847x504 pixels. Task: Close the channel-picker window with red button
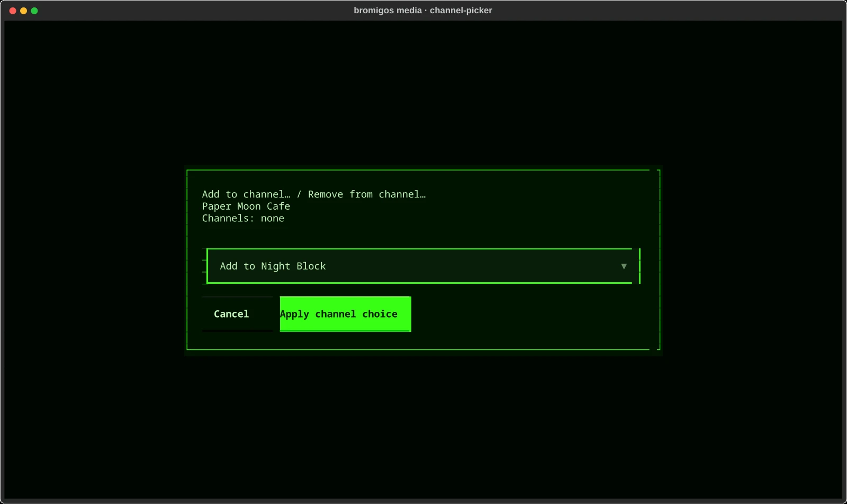coord(13,11)
